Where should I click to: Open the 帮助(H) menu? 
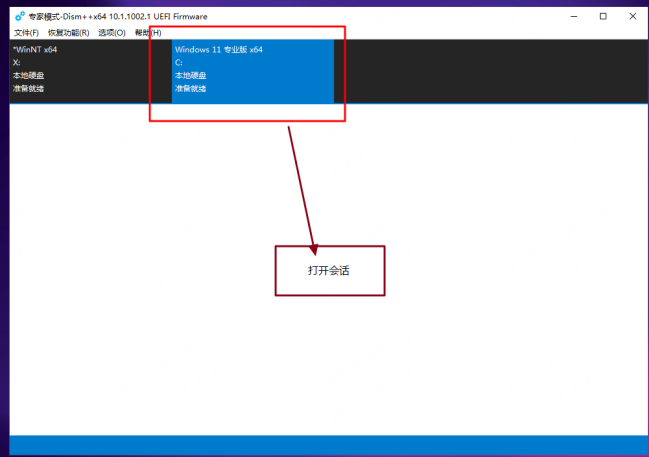148,33
